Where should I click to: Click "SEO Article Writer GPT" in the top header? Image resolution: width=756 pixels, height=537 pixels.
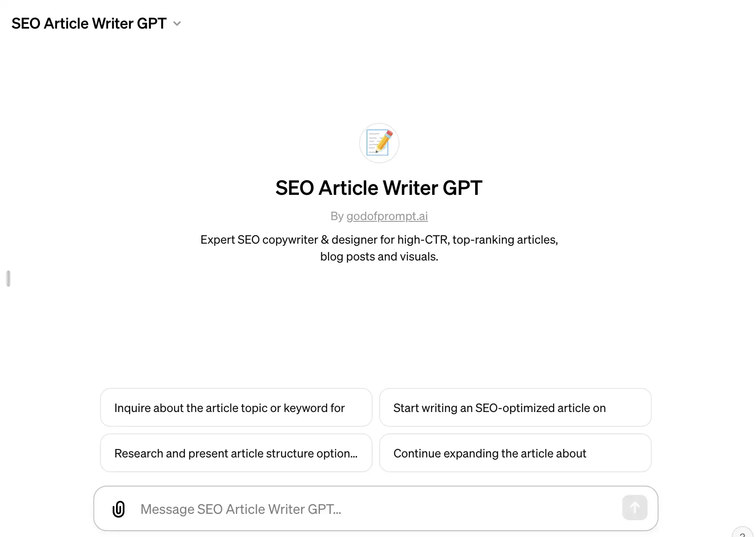pos(88,23)
